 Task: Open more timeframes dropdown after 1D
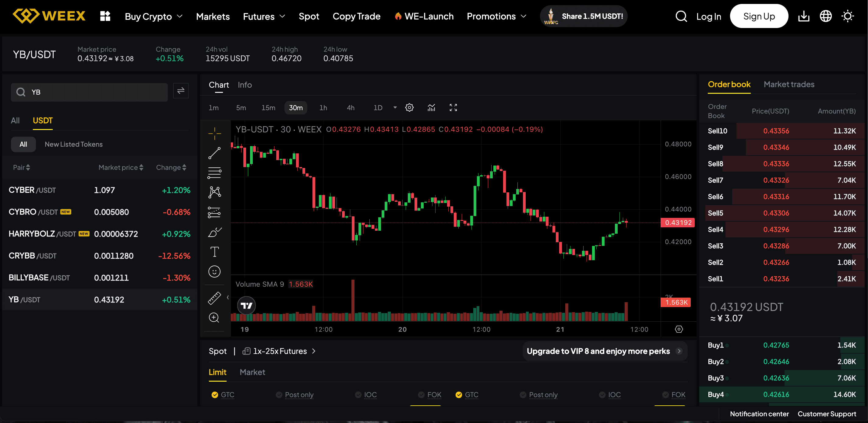pos(395,108)
